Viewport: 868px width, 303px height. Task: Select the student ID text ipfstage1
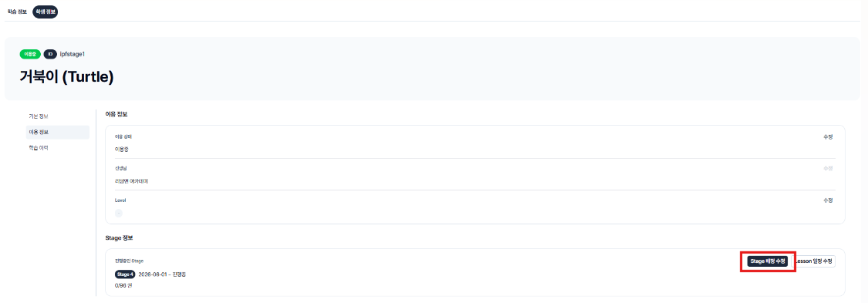point(72,54)
